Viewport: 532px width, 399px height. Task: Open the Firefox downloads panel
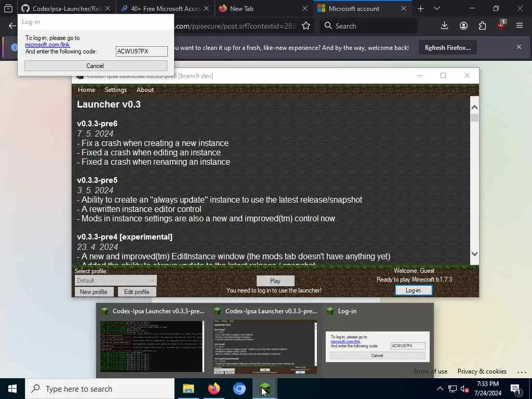point(445,25)
